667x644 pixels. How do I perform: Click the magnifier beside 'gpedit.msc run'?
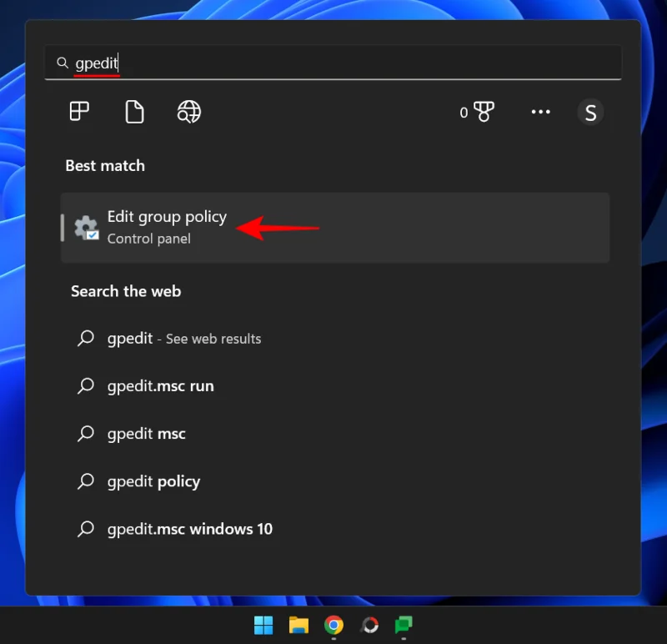[x=84, y=385]
